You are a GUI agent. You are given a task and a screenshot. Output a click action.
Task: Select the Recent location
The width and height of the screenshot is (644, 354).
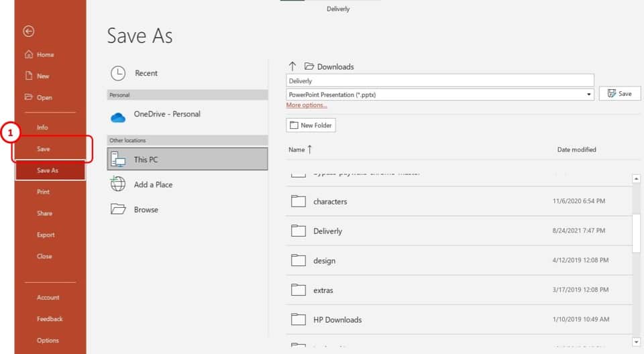click(x=187, y=73)
